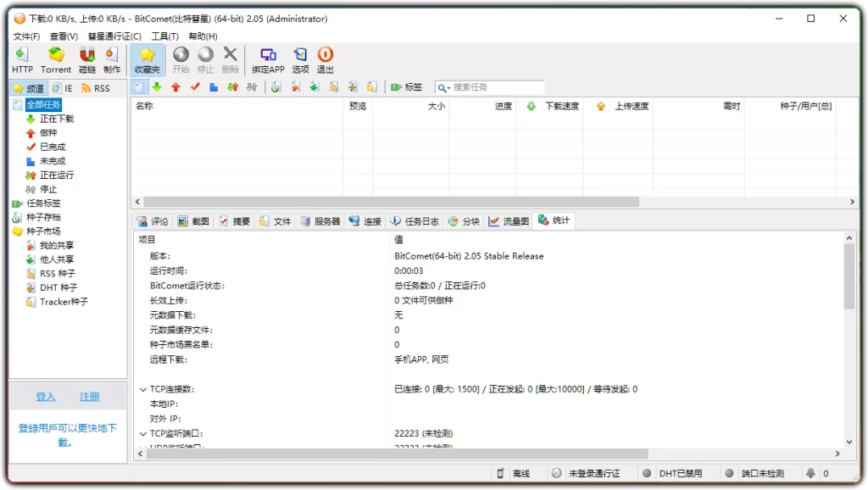The width and height of the screenshot is (868, 490).
Task: Click the make torrent (制作) button
Action: pyautogui.click(x=111, y=60)
